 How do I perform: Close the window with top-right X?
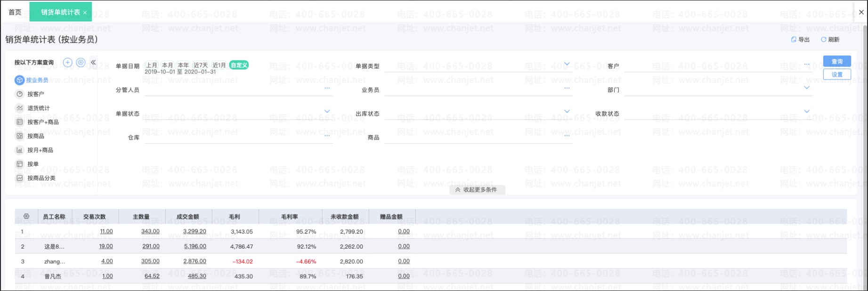pyautogui.click(x=861, y=12)
